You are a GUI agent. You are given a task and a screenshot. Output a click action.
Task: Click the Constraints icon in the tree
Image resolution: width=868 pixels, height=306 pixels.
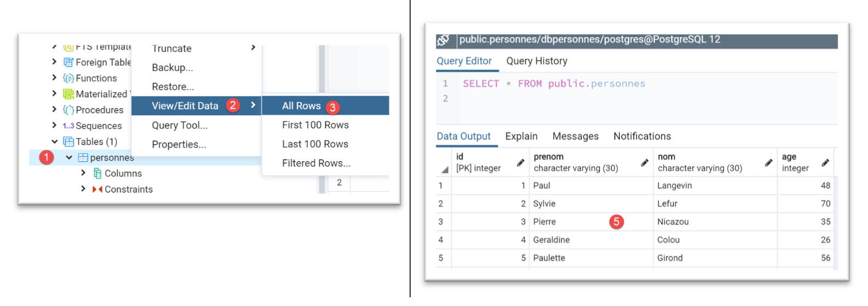(x=97, y=190)
